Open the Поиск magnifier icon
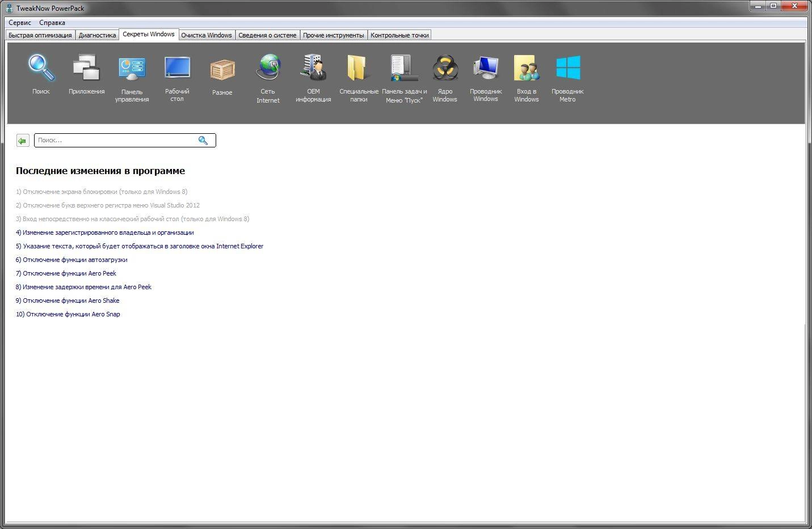The height and width of the screenshot is (529, 812). [41, 68]
